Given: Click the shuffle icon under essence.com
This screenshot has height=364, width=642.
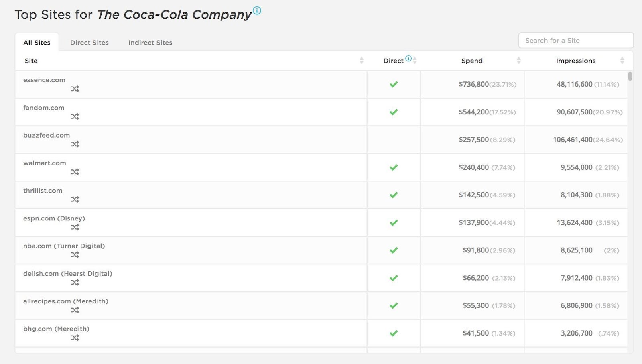Looking at the screenshot, I should point(75,89).
